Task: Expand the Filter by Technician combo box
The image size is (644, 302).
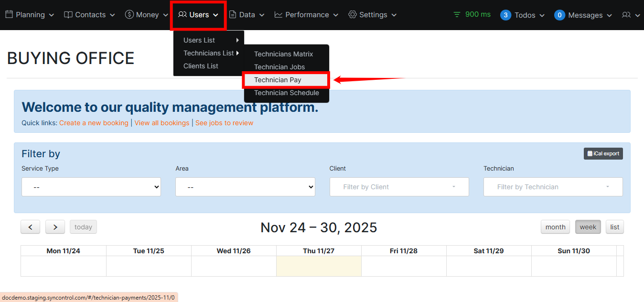Action: click(x=553, y=187)
